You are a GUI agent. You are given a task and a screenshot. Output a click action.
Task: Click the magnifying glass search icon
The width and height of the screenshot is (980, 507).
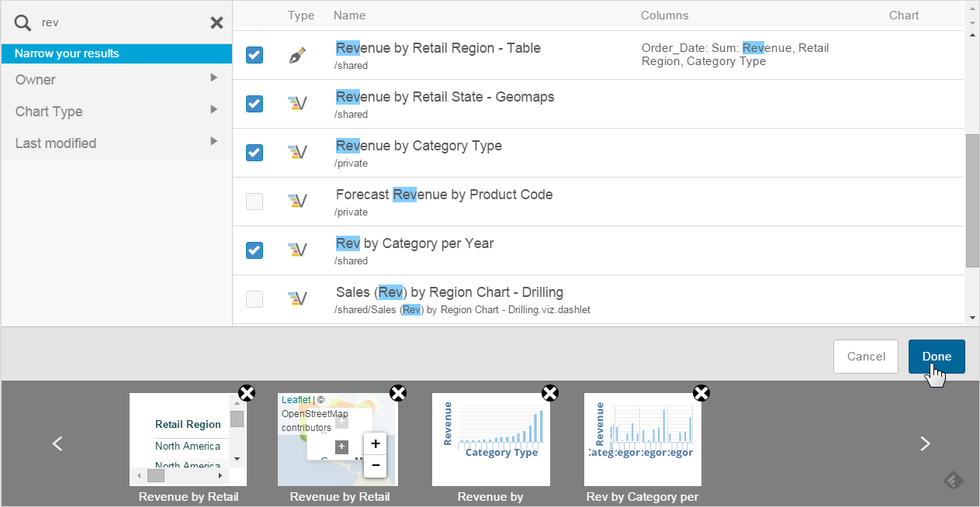pyautogui.click(x=23, y=22)
